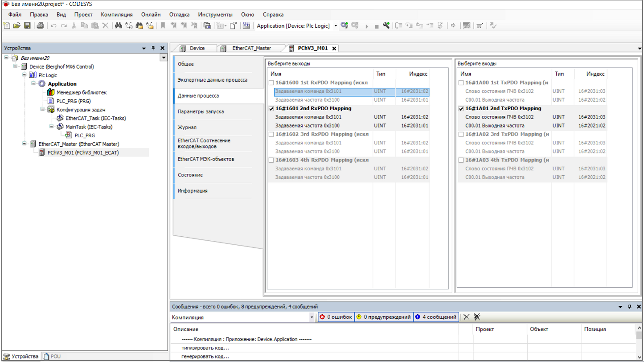The image size is (644, 362).
Task: Toggle the 0 предупреждений warnings filter
Action: click(x=383, y=317)
